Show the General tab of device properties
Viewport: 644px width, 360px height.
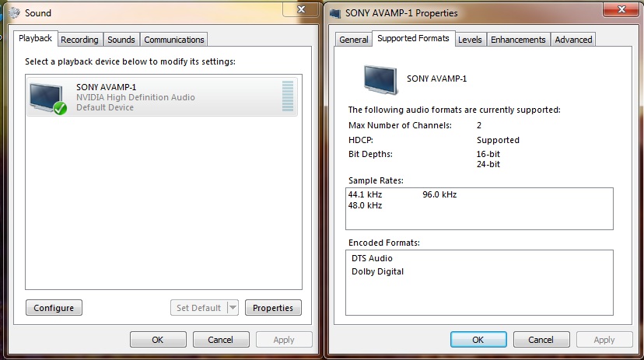354,40
